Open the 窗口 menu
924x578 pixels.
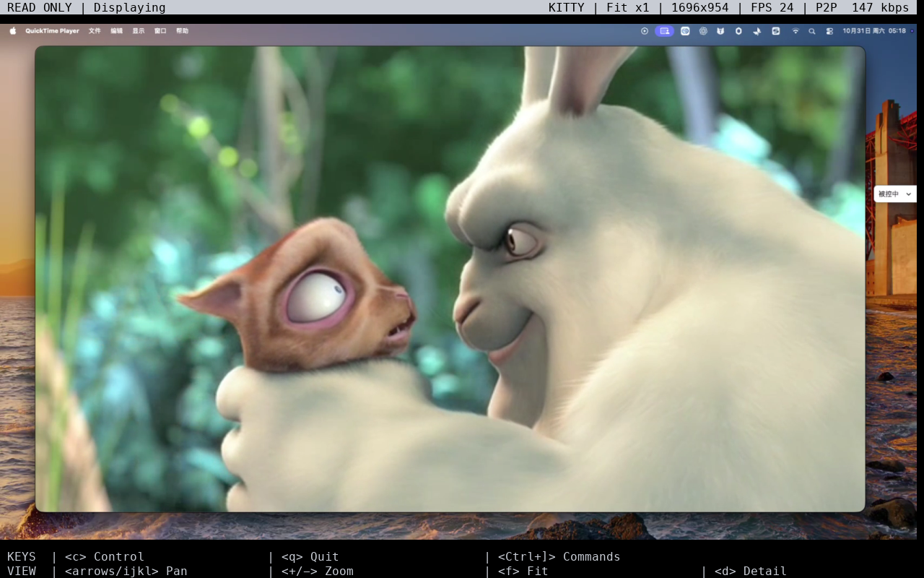pos(160,31)
